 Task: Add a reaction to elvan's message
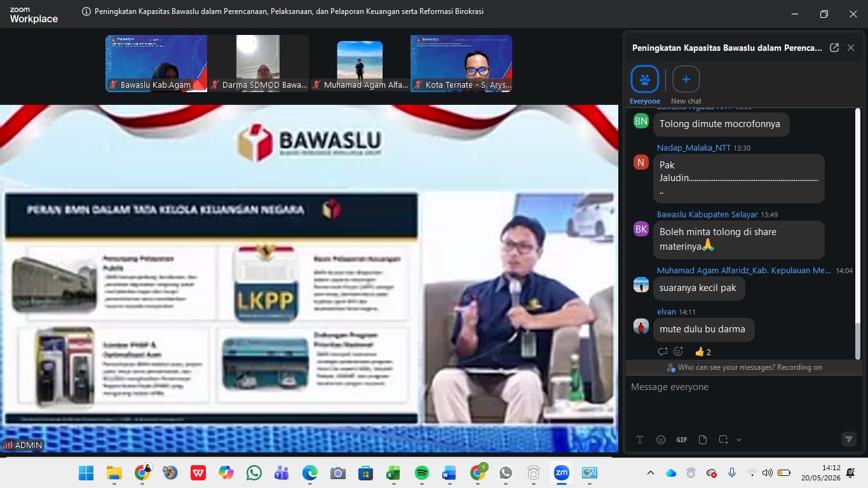click(679, 351)
